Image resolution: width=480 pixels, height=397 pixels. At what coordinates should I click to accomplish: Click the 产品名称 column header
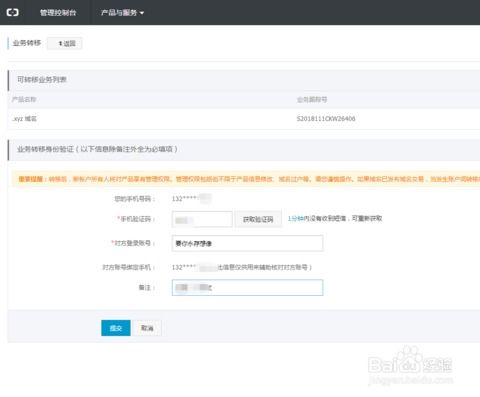point(24,99)
